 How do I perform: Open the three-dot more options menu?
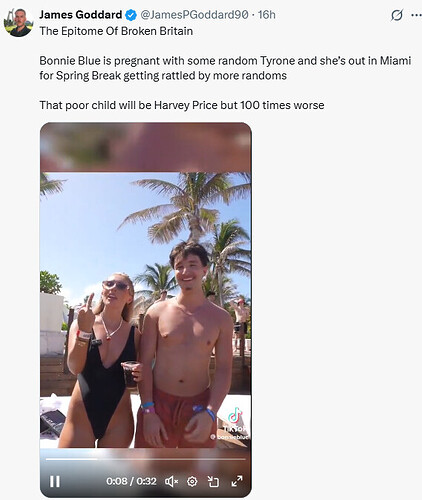pos(416,15)
